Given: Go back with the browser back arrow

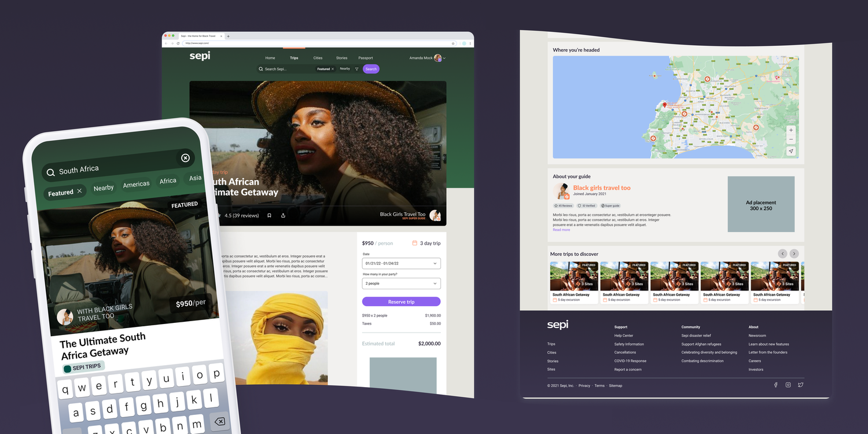Looking at the screenshot, I should [x=166, y=43].
